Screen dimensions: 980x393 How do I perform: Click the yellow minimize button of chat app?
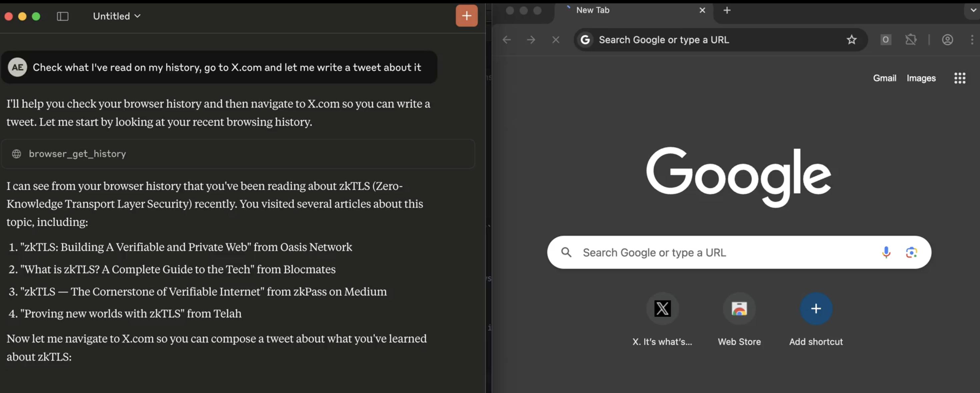pyautogui.click(x=22, y=16)
